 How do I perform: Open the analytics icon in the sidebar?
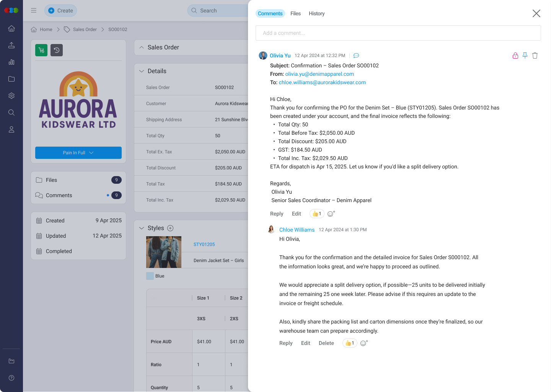point(11,62)
